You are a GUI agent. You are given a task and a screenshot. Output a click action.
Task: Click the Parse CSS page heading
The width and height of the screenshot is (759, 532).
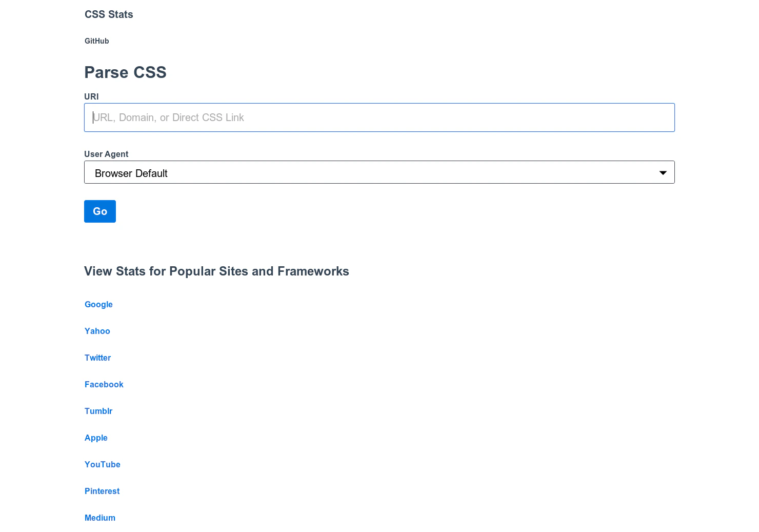click(125, 72)
